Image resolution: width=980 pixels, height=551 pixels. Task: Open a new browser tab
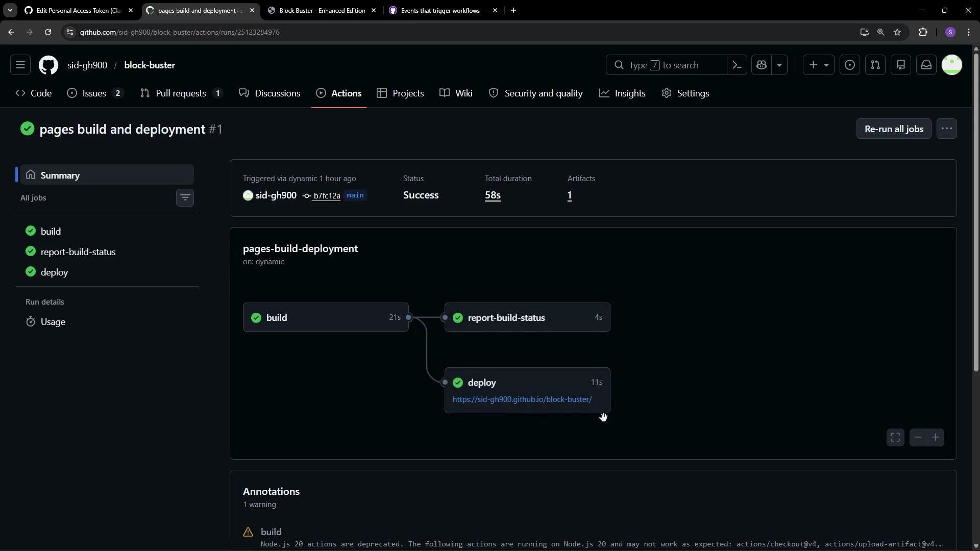(x=513, y=10)
